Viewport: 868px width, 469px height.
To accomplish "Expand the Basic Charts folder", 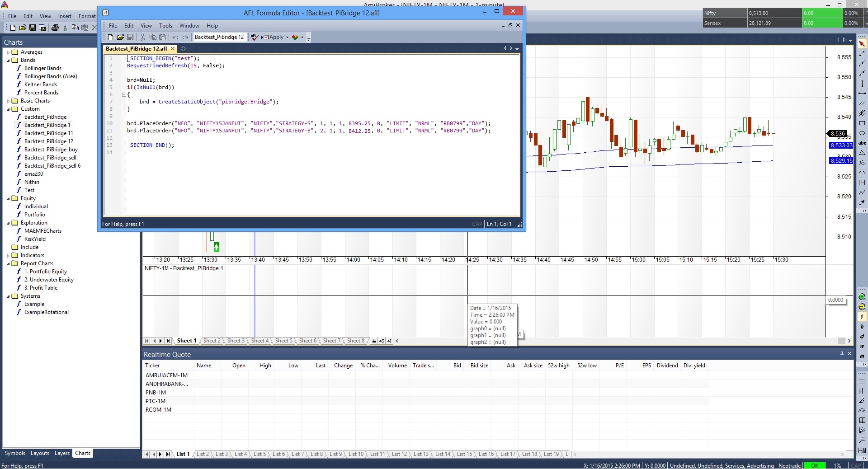I will click(x=8, y=101).
